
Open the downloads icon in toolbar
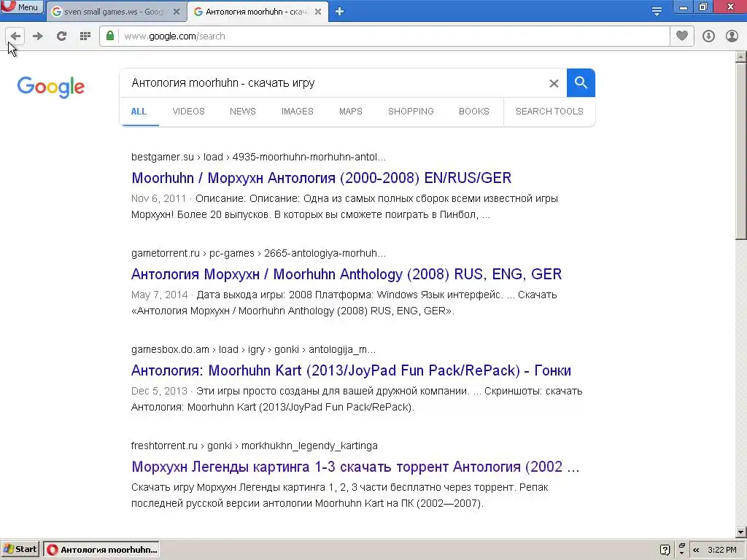click(x=708, y=36)
